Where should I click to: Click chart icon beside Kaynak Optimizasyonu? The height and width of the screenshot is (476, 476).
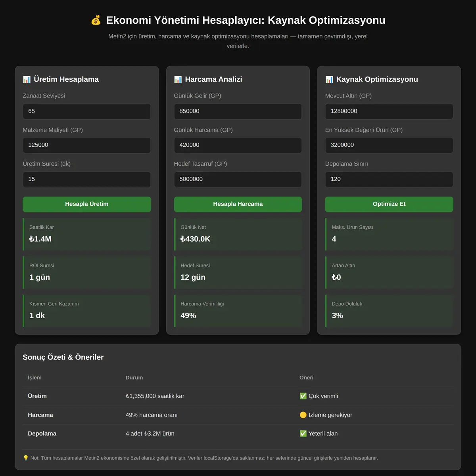pyautogui.click(x=329, y=79)
